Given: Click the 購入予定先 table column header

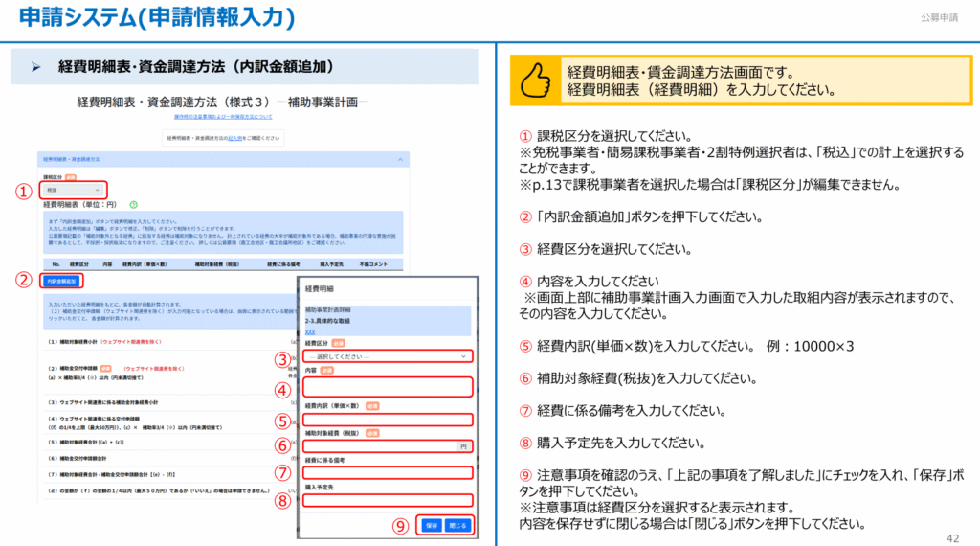Looking at the screenshot, I should coord(331,264).
